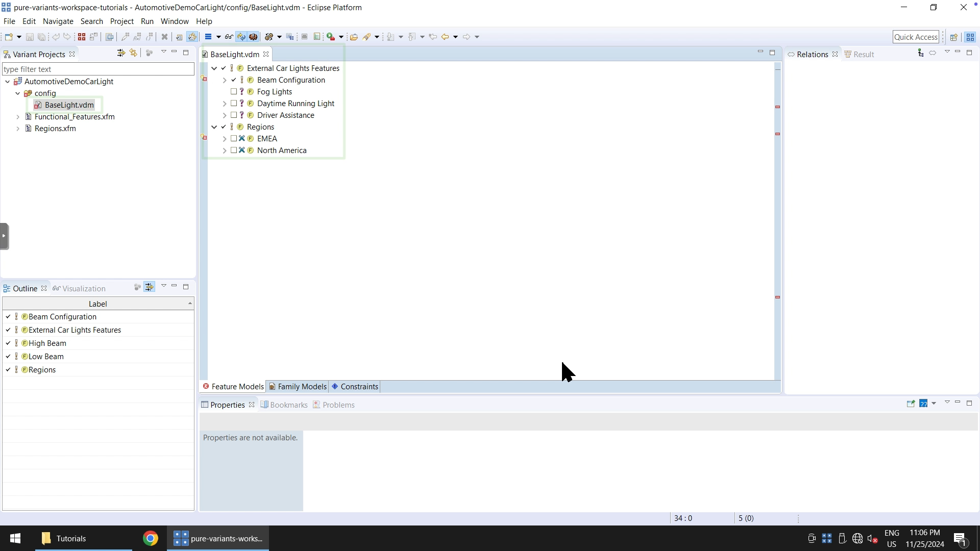Switch to the Constraints tab

[355, 387]
